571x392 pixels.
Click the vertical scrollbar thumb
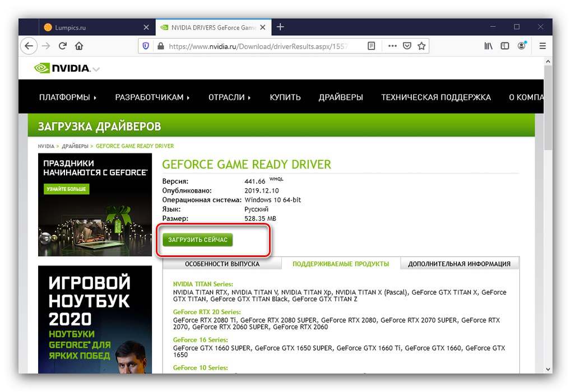tap(548, 108)
